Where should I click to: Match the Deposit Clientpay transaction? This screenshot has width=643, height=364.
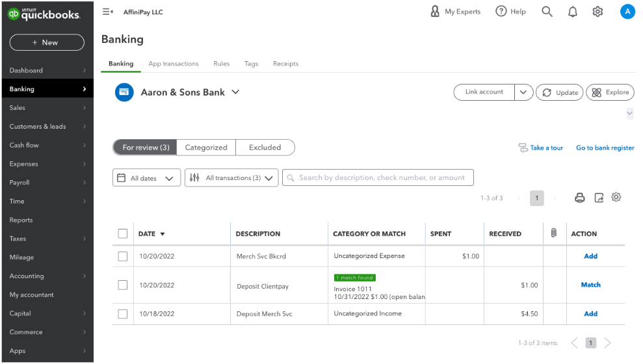click(590, 285)
